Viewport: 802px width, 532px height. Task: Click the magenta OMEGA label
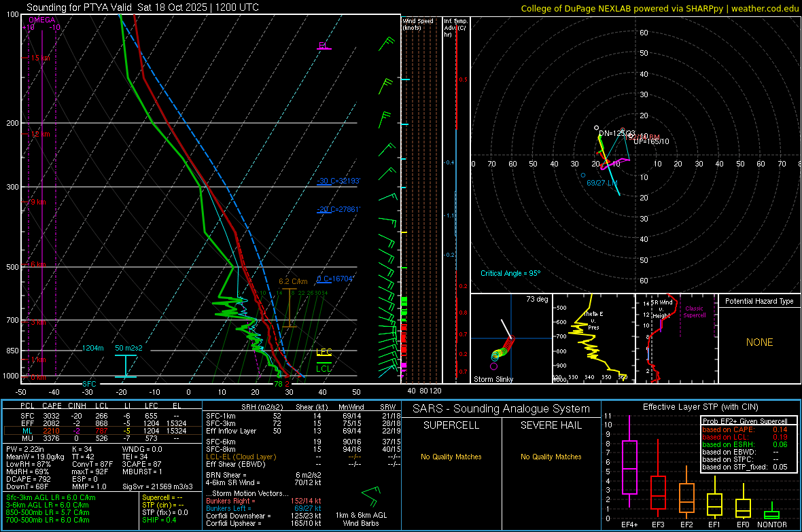(x=42, y=20)
